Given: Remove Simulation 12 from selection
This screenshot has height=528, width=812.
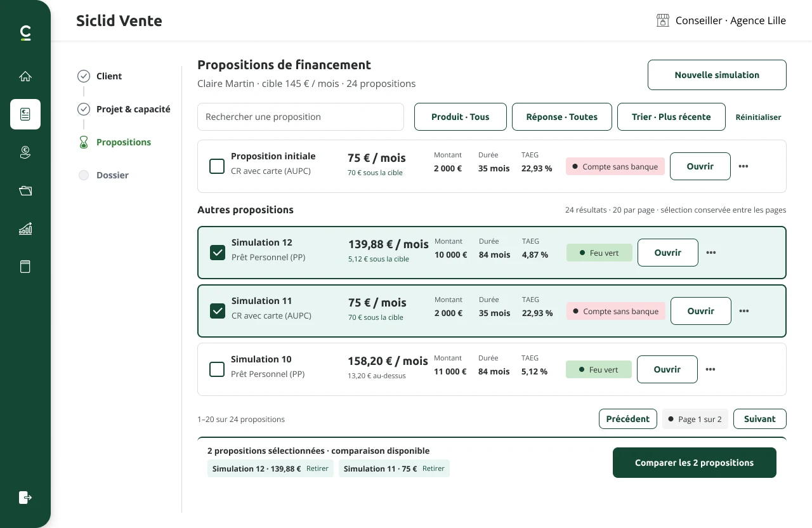Looking at the screenshot, I should click(x=318, y=468).
